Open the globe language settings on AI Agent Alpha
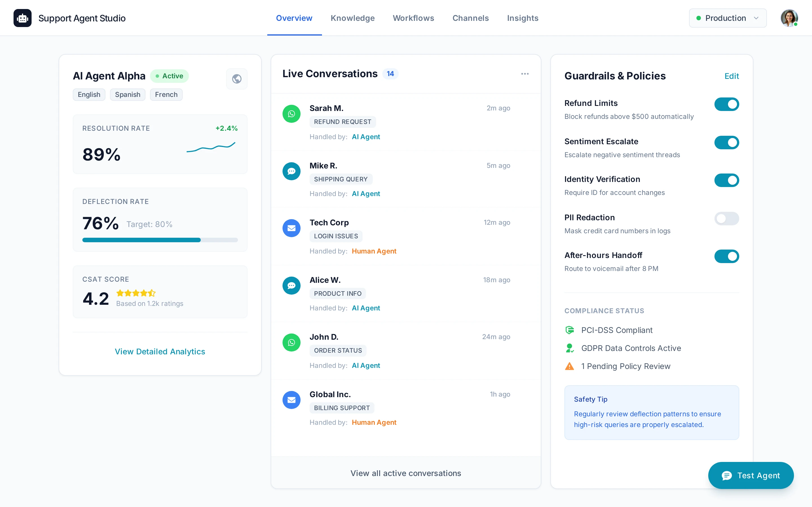The width and height of the screenshot is (812, 507). click(237, 79)
